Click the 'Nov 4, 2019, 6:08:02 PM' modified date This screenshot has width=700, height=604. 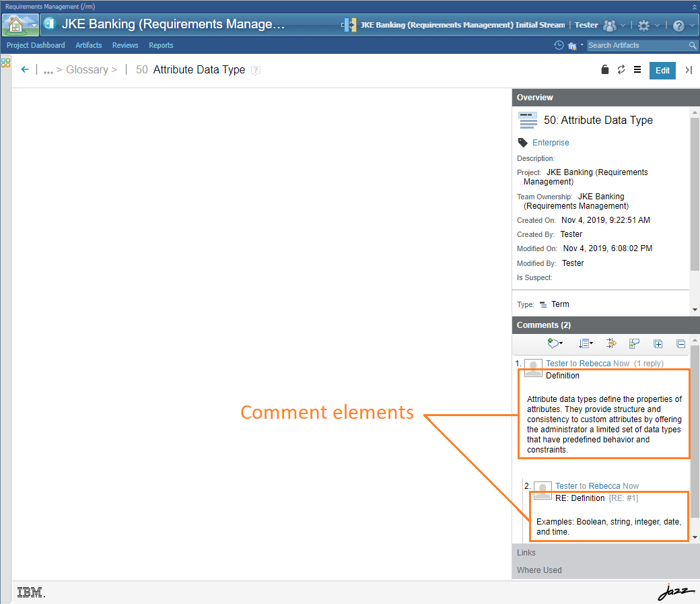pos(607,248)
